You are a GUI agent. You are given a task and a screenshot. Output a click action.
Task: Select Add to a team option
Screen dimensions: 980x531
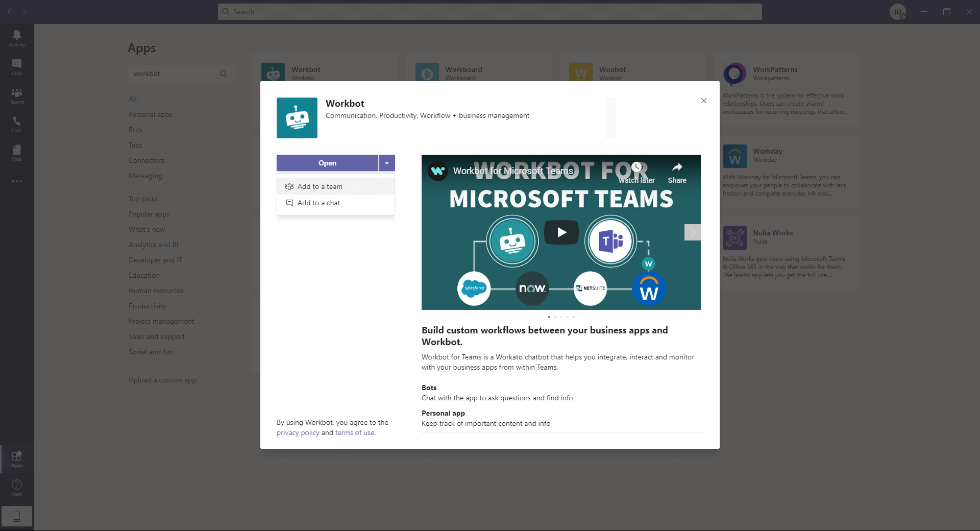click(x=320, y=186)
